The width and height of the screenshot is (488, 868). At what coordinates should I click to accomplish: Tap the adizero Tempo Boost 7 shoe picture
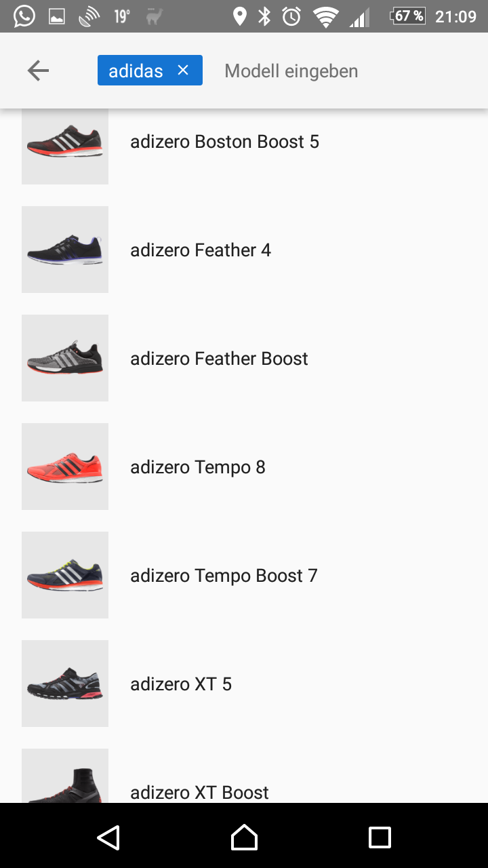click(x=65, y=575)
